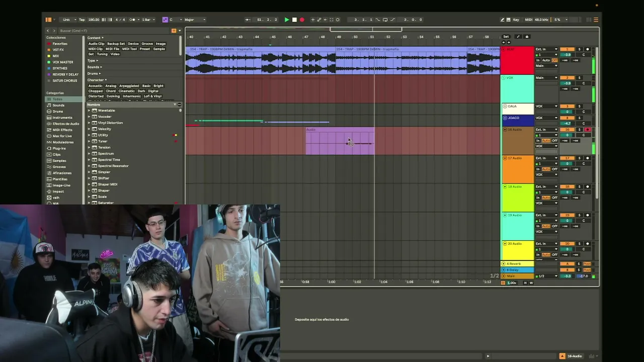Open the menu icon at top-right corner

point(596,20)
